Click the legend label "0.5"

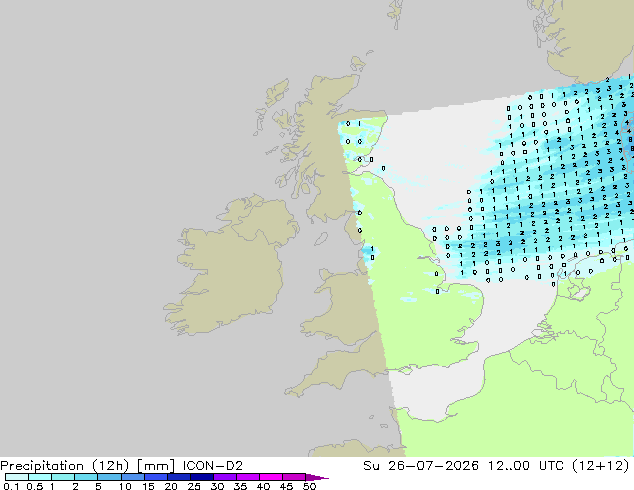tap(34, 486)
